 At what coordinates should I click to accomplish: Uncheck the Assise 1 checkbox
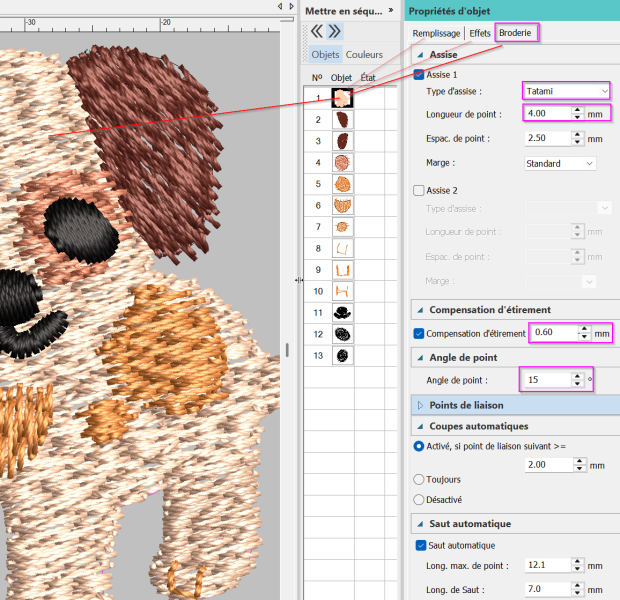click(x=419, y=74)
